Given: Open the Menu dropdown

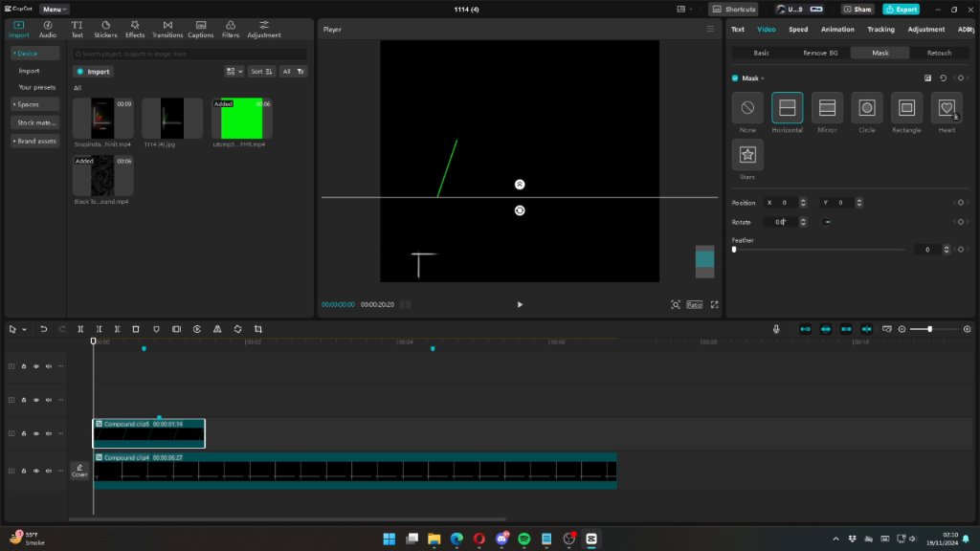Looking at the screenshot, I should [x=55, y=10].
